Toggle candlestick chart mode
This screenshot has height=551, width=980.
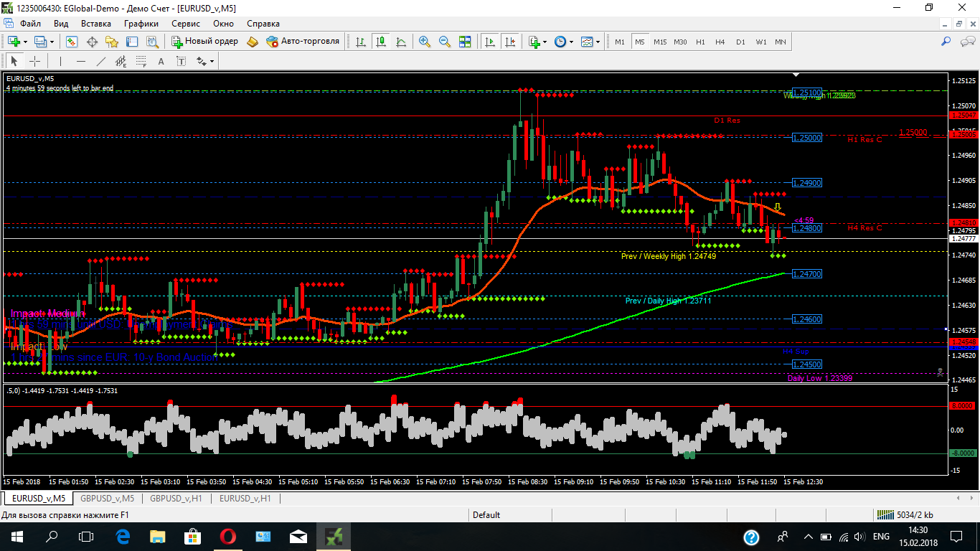380,42
